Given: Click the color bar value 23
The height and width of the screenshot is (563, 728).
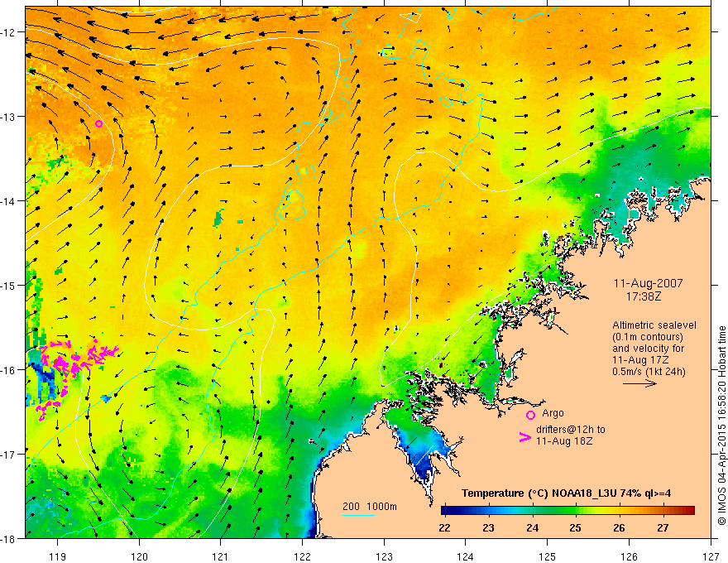Looking at the screenshot, I should (488, 527).
